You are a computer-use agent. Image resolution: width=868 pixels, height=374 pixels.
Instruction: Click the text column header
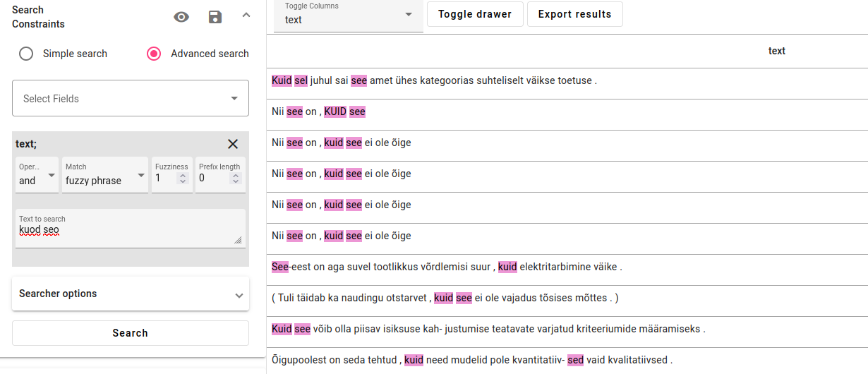pyautogui.click(x=776, y=51)
